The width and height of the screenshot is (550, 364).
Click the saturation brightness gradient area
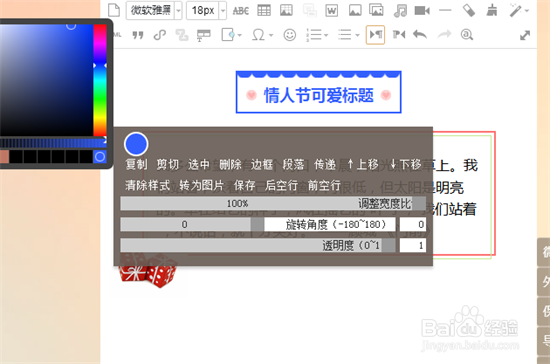(46, 80)
